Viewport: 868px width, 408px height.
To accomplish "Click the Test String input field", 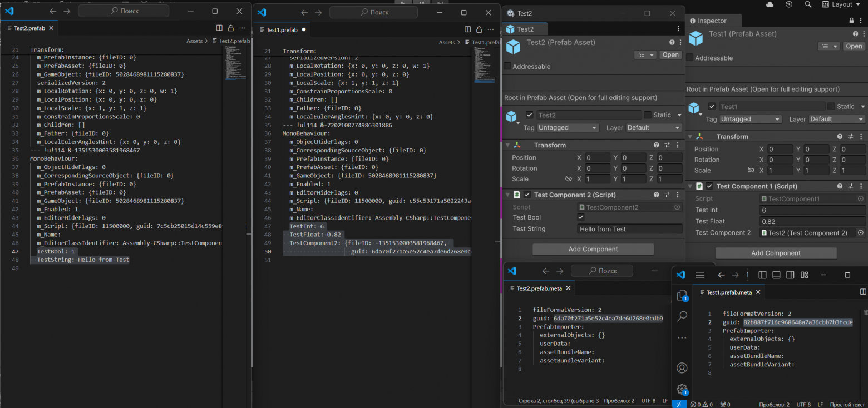I will (x=629, y=229).
